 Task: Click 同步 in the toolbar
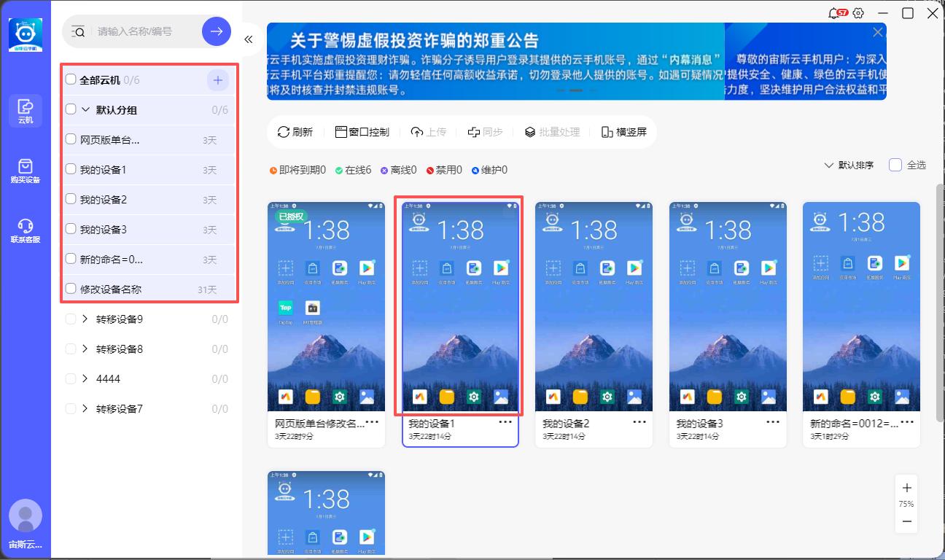pos(486,132)
